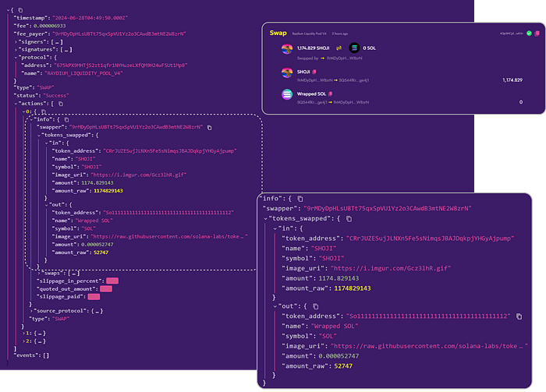Screen dimensions: 546x392
Task: Click the SHOJI token_address in the enlarged panel
Action: click(430, 238)
